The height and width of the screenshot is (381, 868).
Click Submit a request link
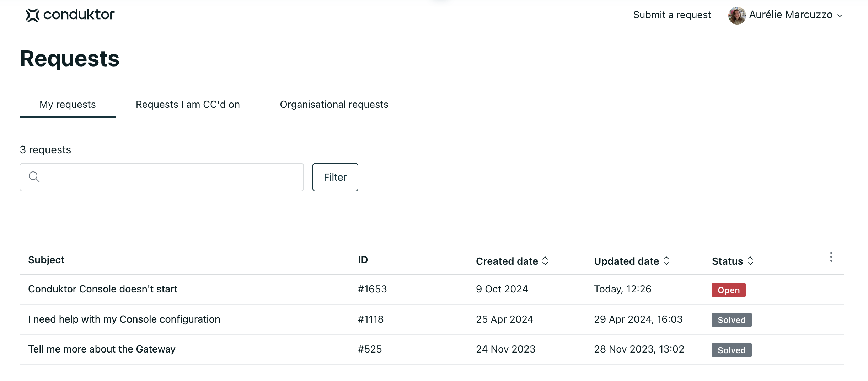[672, 15]
